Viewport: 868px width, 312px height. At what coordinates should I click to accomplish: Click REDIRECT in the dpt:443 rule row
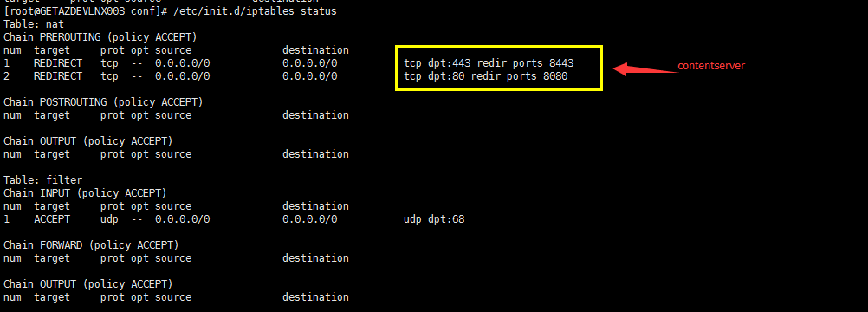point(57,63)
